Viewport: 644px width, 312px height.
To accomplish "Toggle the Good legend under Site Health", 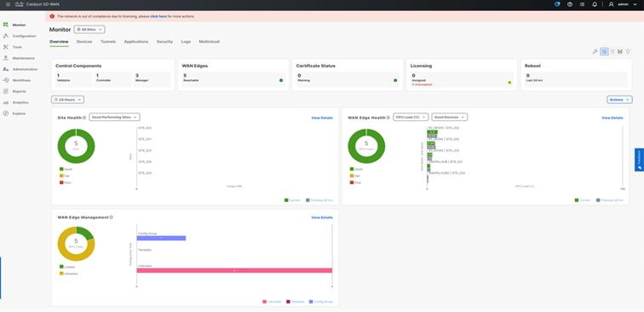I will pos(66,169).
